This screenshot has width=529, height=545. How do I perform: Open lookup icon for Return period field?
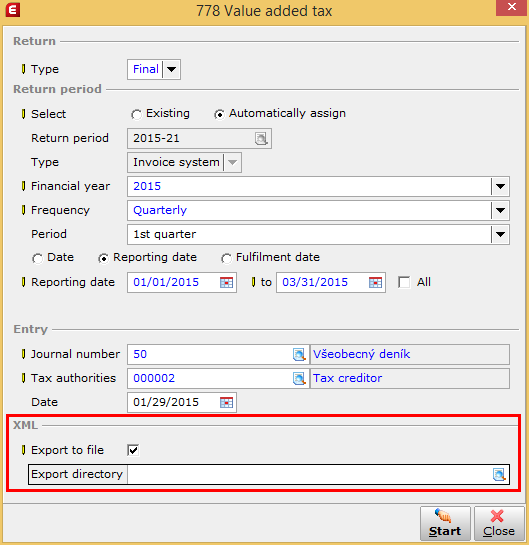click(261, 138)
